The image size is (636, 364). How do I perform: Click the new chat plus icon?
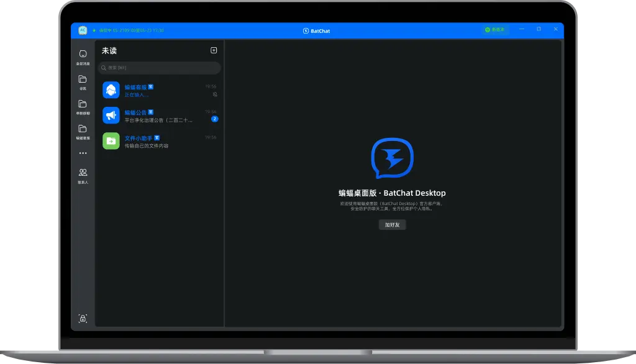point(214,50)
